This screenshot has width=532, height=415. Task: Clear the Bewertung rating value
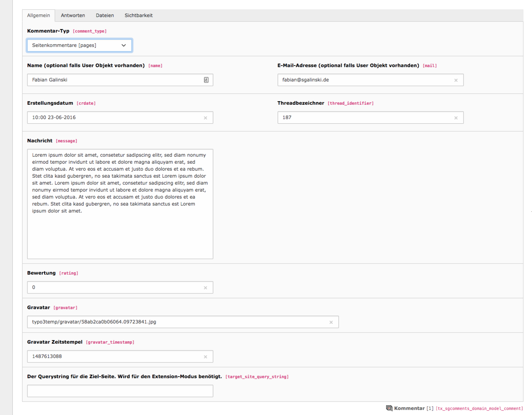(x=205, y=287)
